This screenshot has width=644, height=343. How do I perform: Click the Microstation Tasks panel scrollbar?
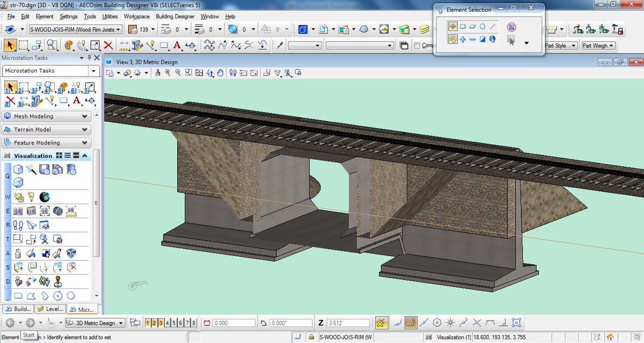[x=96, y=204]
